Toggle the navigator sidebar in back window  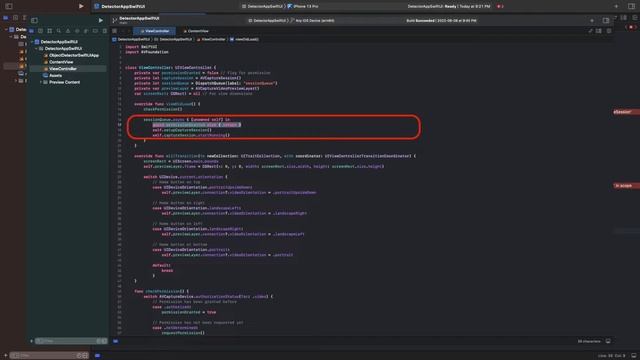click(x=9, y=6)
